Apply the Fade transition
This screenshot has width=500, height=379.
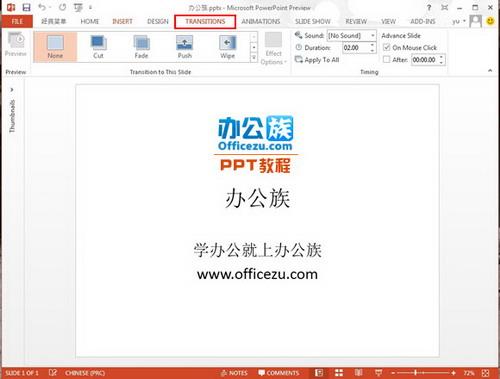point(141,47)
